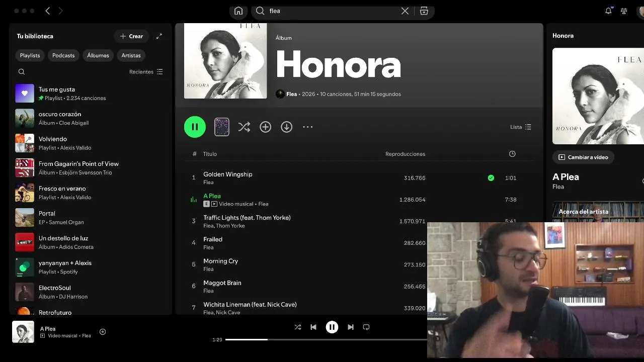Filter library by Podcasts
Viewport: 644px width, 362px height.
[63, 55]
